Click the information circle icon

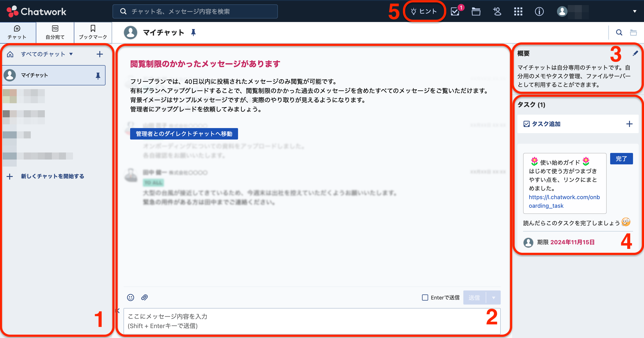[539, 11]
